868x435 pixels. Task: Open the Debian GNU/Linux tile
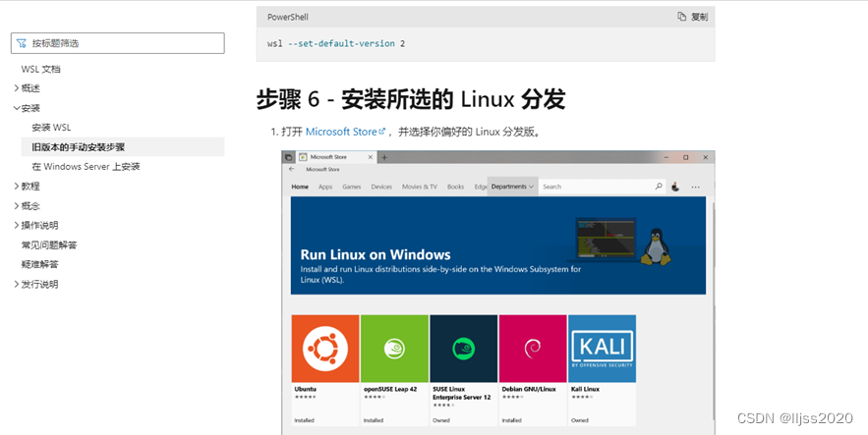click(533, 371)
